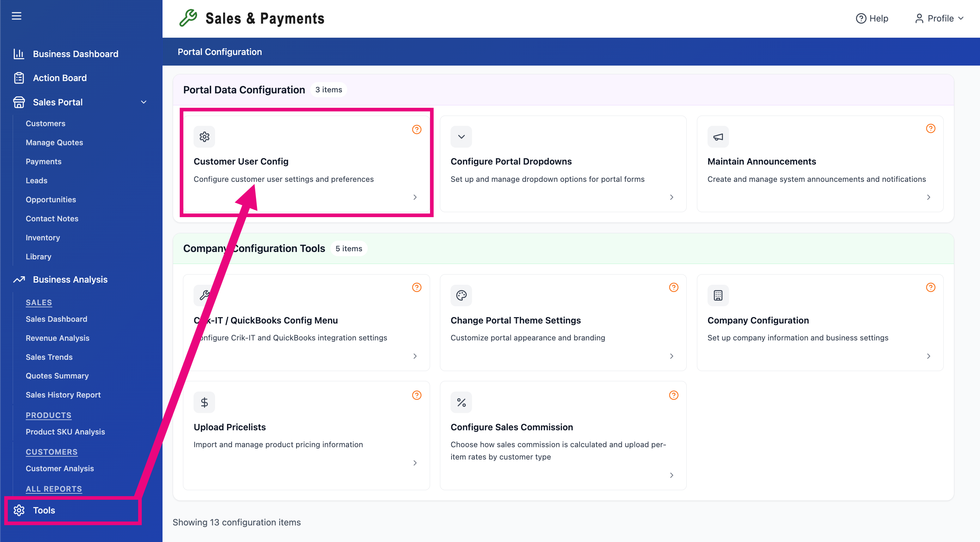Go to Business Dashboard in sidebar
980x542 pixels.
75,54
